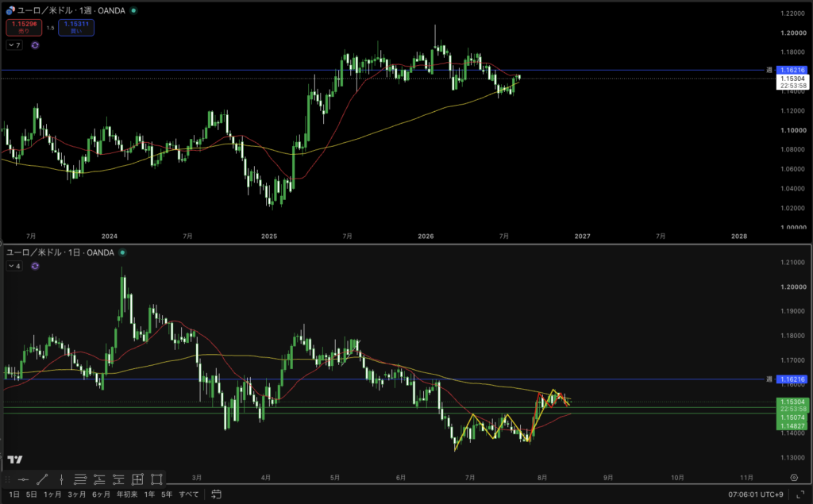Select the 1日 time range
Image resolution: width=813 pixels, height=504 pixels.
pyautogui.click(x=14, y=494)
